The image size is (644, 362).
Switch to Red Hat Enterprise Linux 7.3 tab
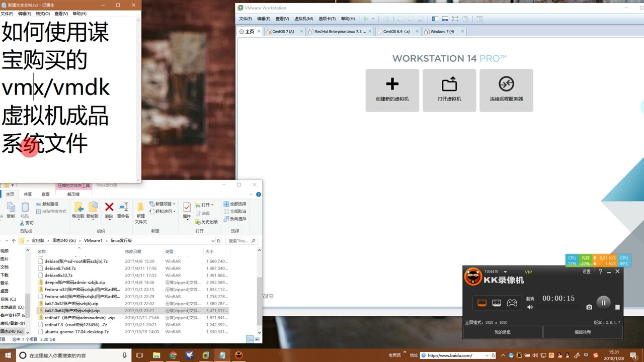[x=340, y=31]
